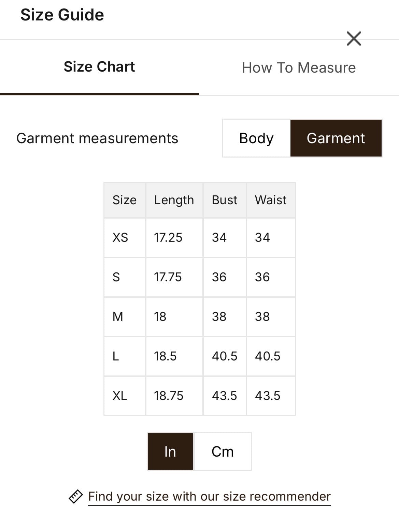Click the 17.25 length value for XS
Viewport: 399px width, 532px height.
pyautogui.click(x=168, y=237)
